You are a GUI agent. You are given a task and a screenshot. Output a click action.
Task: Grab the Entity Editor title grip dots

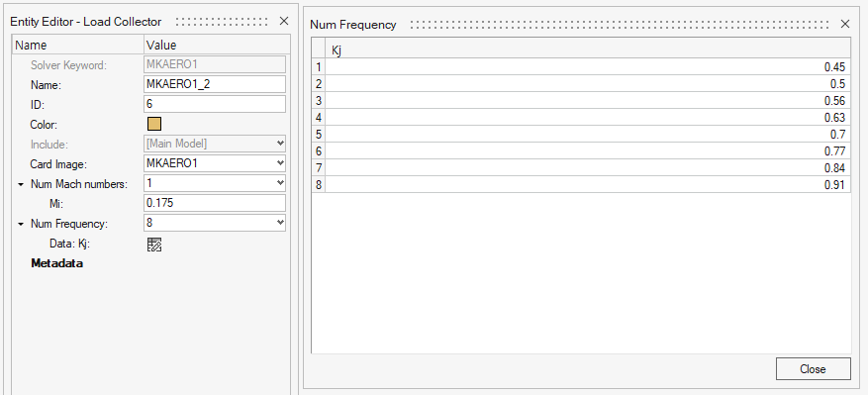pos(222,22)
